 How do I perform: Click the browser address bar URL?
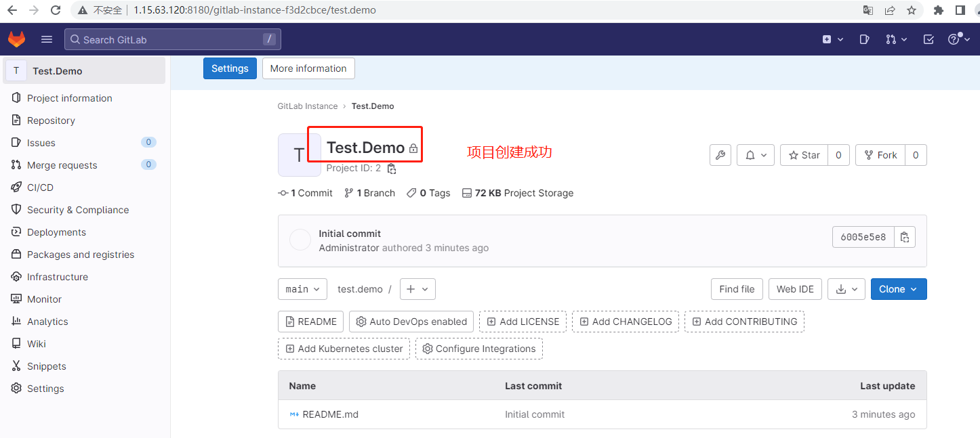pyautogui.click(x=255, y=10)
